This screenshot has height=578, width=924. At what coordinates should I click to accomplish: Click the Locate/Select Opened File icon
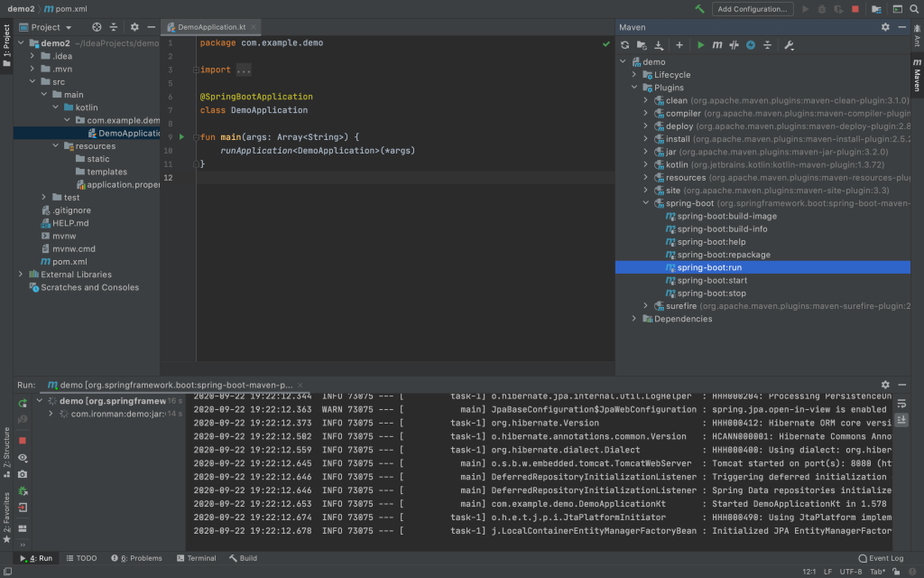(97, 27)
